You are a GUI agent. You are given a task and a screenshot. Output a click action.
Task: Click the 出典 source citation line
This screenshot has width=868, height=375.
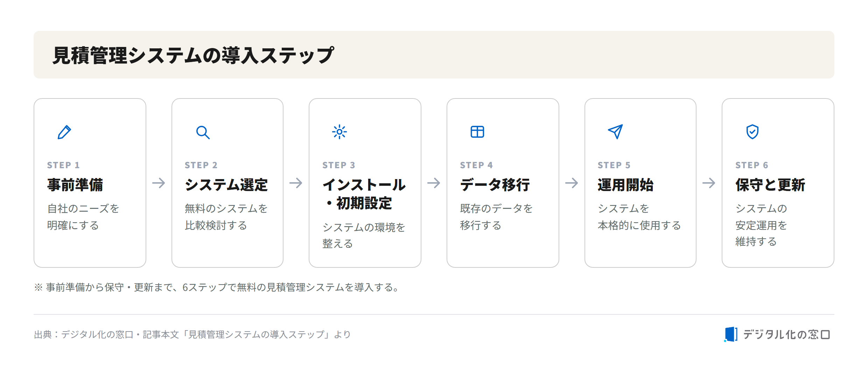coord(192,334)
